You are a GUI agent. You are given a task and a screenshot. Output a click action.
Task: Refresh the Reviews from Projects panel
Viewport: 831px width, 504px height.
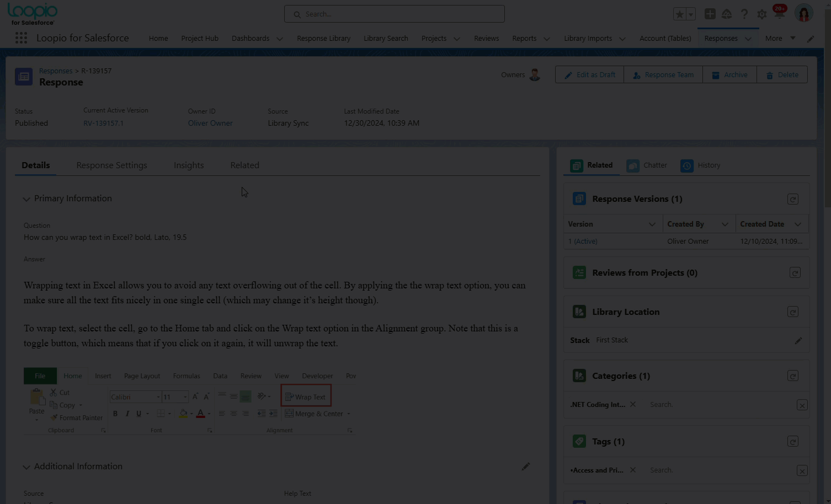pos(795,272)
